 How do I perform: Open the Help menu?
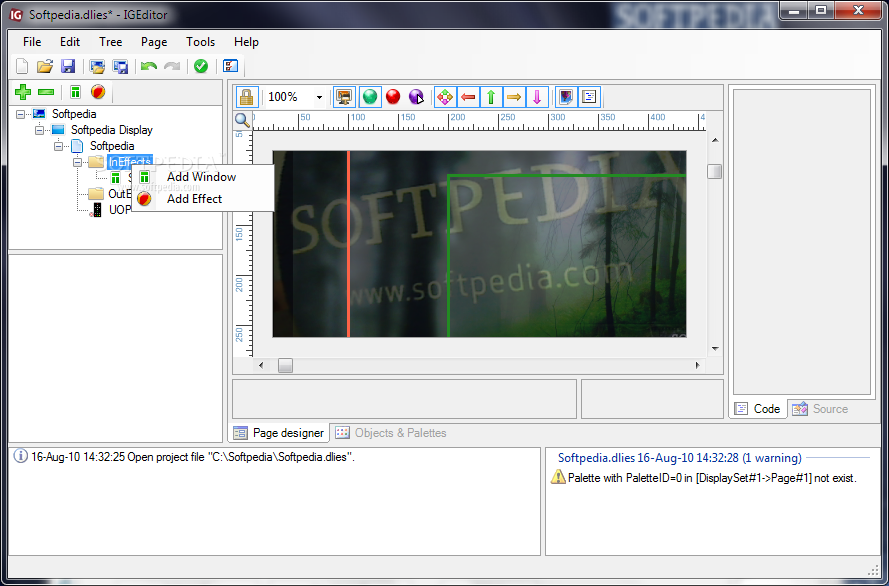coord(246,42)
